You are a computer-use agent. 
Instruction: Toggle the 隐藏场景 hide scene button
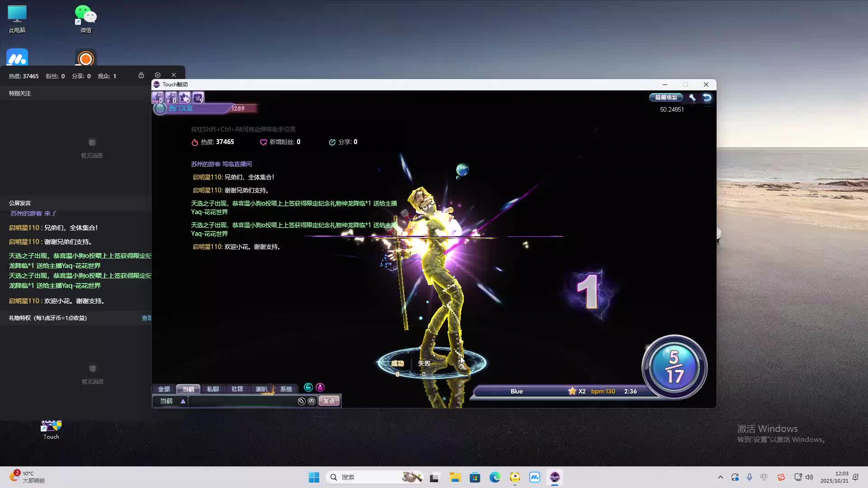tap(666, 98)
